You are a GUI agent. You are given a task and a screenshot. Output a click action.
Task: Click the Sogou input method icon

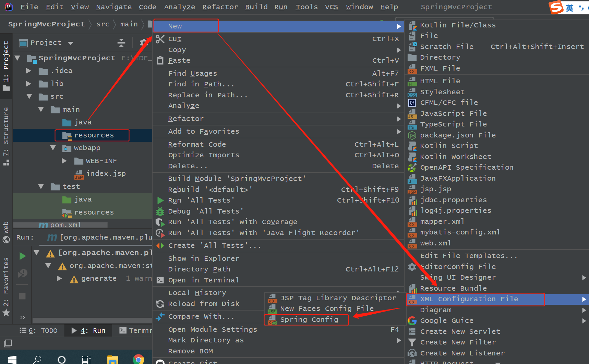tap(557, 7)
